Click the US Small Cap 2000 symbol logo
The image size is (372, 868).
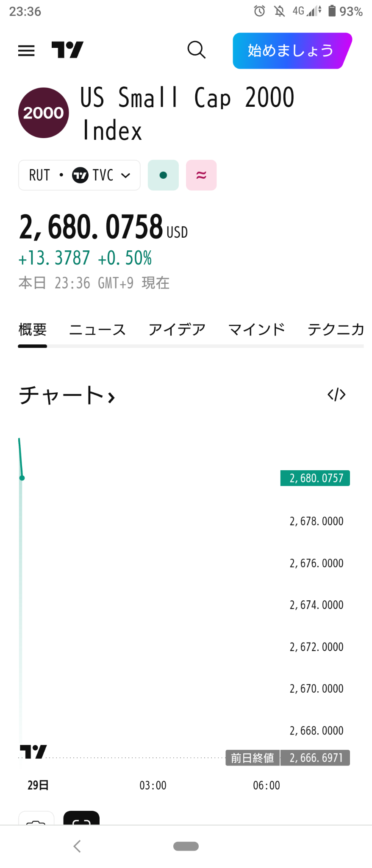coord(43,113)
